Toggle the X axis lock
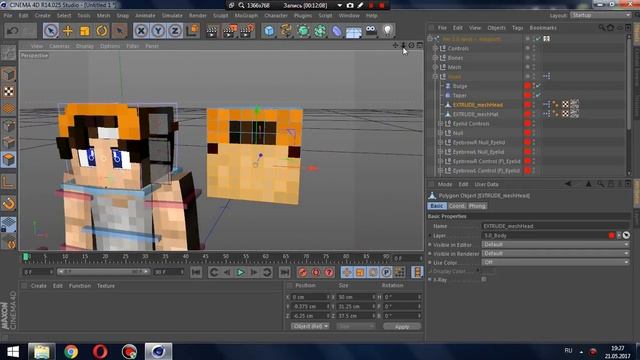The width and height of the screenshot is (640, 360). [141, 31]
